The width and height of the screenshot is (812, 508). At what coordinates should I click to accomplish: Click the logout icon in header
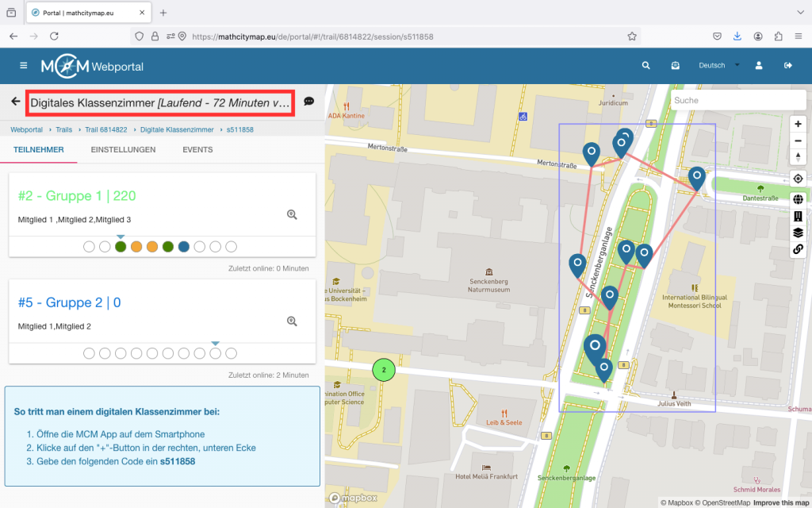(x=787, y=65)
